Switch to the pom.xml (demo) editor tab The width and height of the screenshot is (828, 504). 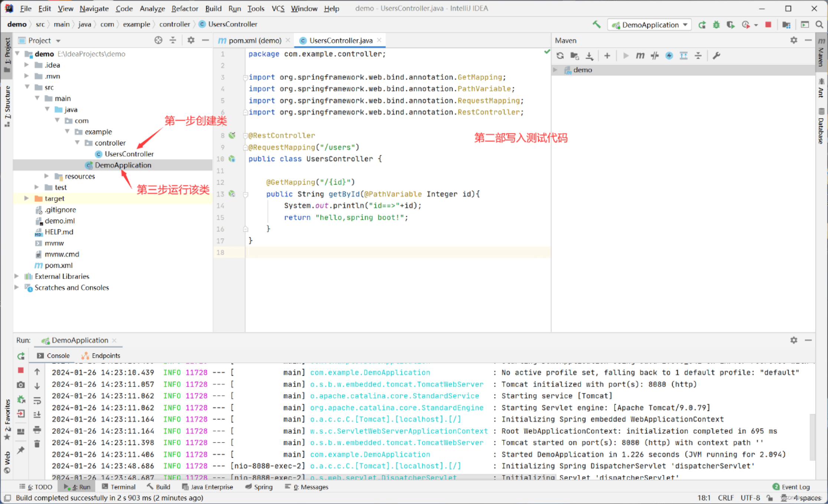point(254,40)
